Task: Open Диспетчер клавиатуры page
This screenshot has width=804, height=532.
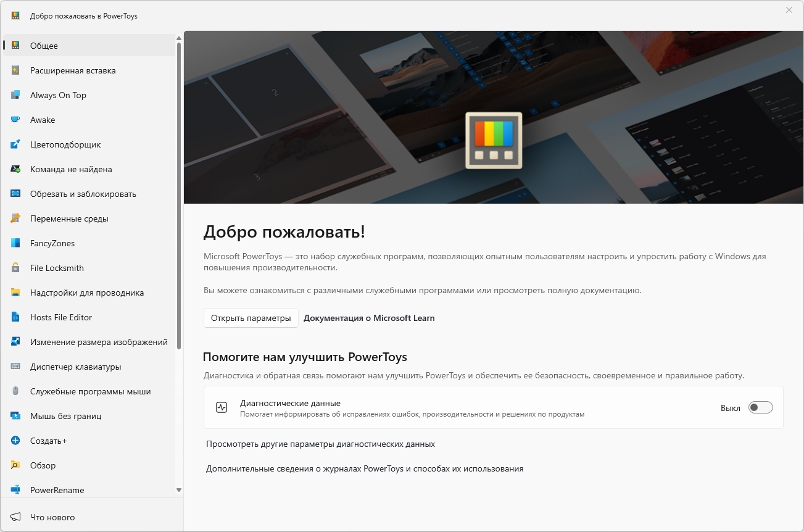Action: tap(89, 367)
